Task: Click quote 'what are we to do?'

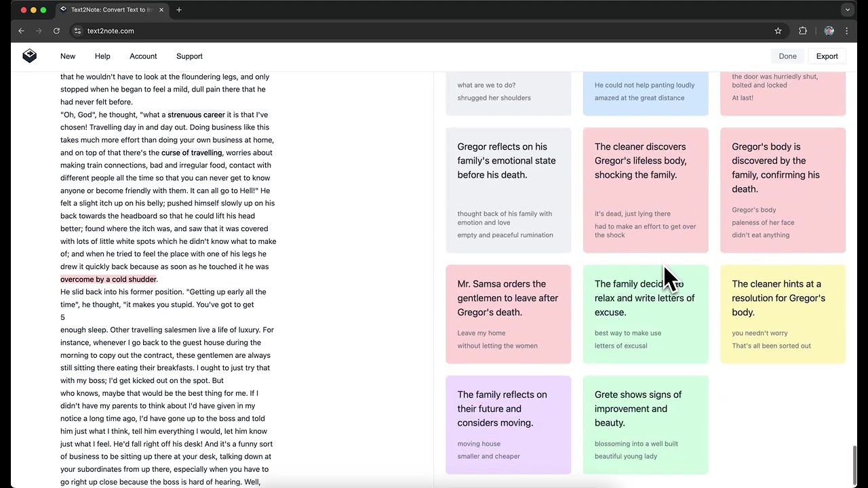Action: (x=486, y=85)
